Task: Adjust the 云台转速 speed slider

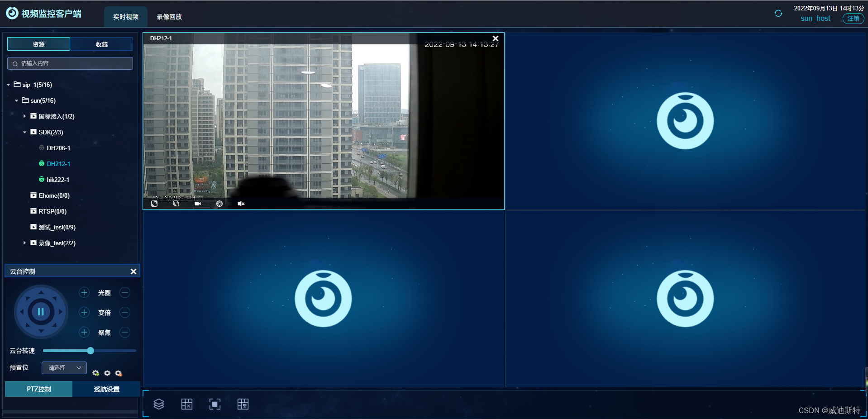Action: pos(91,351)
